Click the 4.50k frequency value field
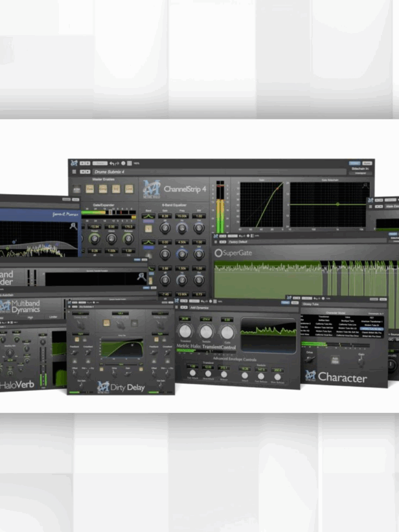Image resolution: width=399 pixels, height=532 pixels. click(x=182, y=242)
